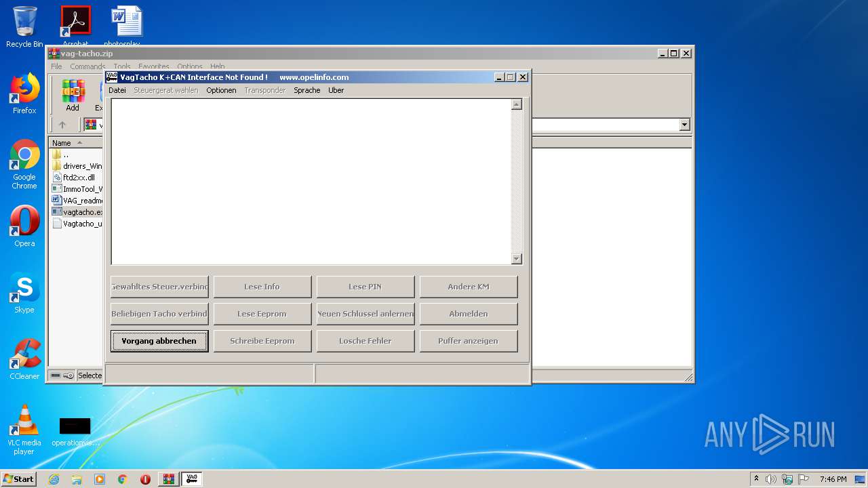Image resolution: width=868 pixels, height=488 pixels.
Task: Click the Windows Start button
Action: coord(19,479)
